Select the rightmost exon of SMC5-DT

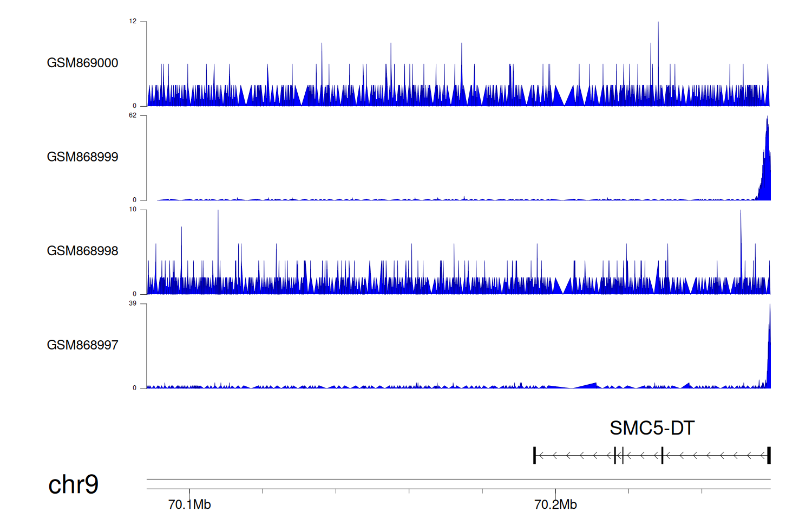point(769,456)
